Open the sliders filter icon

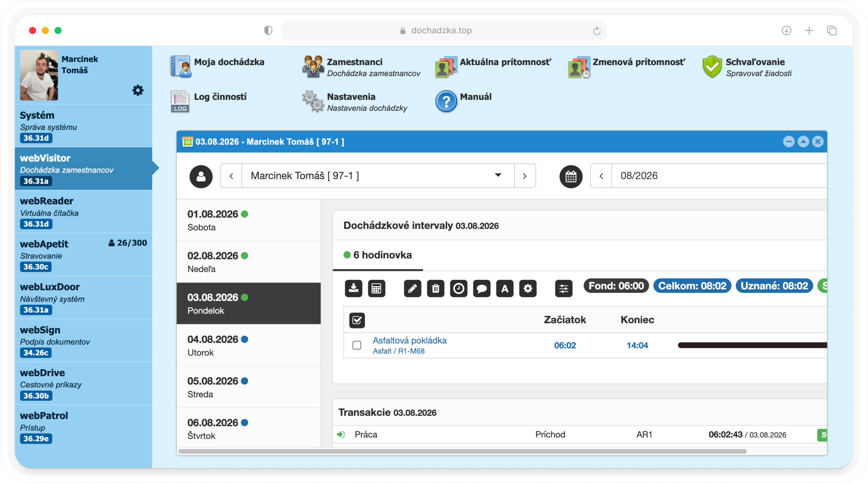pos(564,288)
